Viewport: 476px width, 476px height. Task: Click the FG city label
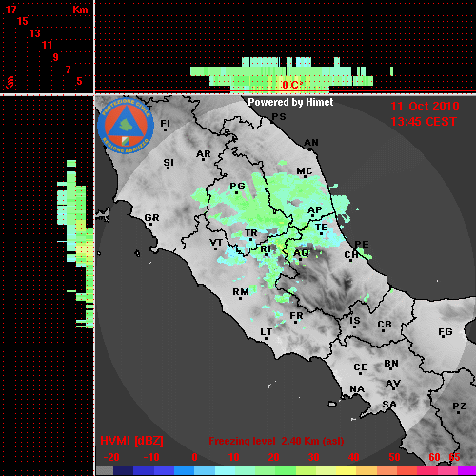pos(445,332)
